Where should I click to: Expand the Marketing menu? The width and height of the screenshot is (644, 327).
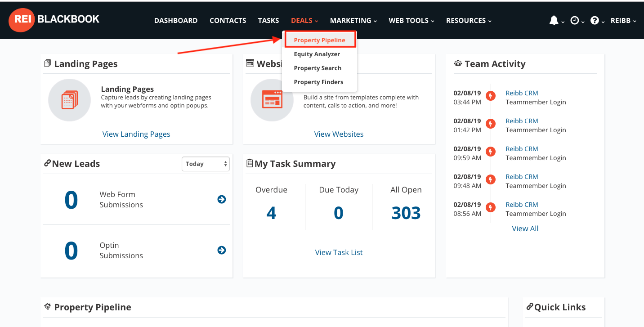pos(353,20)
